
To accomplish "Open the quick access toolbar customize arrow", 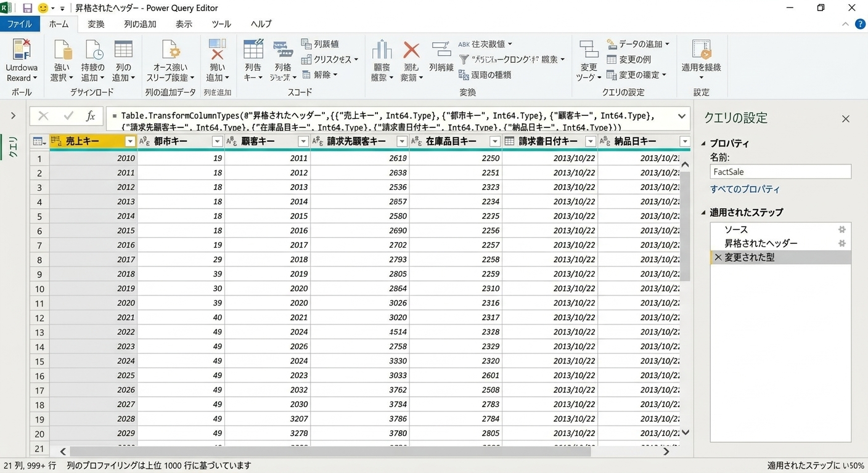I will tap(62, 9).
